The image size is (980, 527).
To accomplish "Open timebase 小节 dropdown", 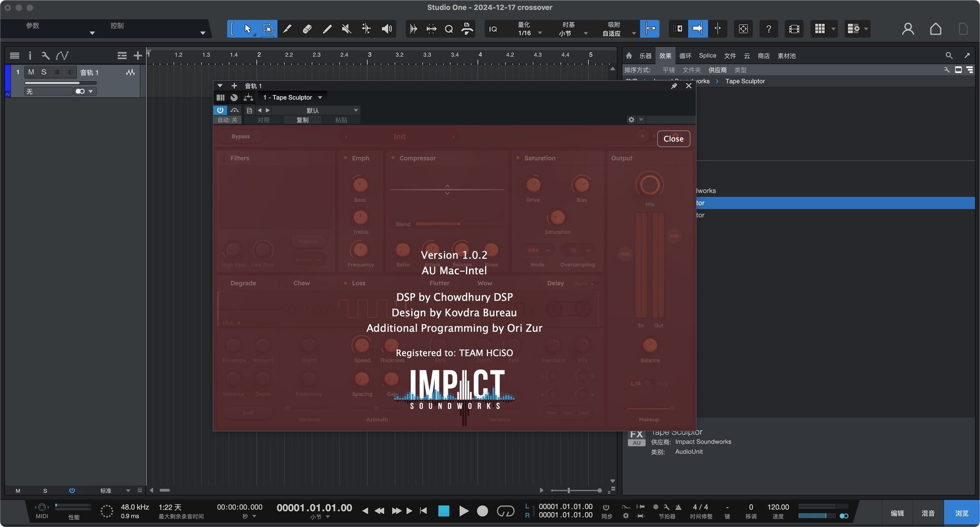I will pyautogui.click(x=573, y=33).
